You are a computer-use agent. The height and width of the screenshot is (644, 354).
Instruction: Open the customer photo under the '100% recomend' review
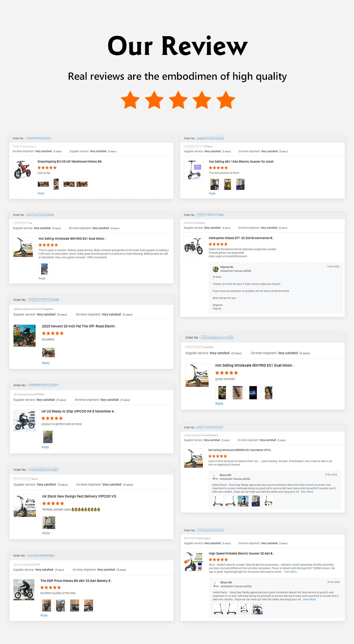pyautogui.click(x=44, y=269)
